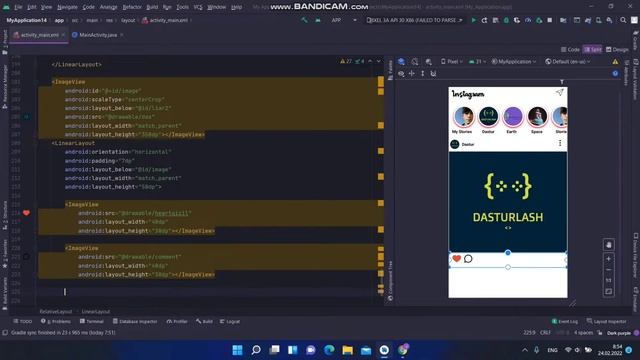Screen dimensions: 640x360
Task: Click the Debug app bug icon
Action: 506,20
